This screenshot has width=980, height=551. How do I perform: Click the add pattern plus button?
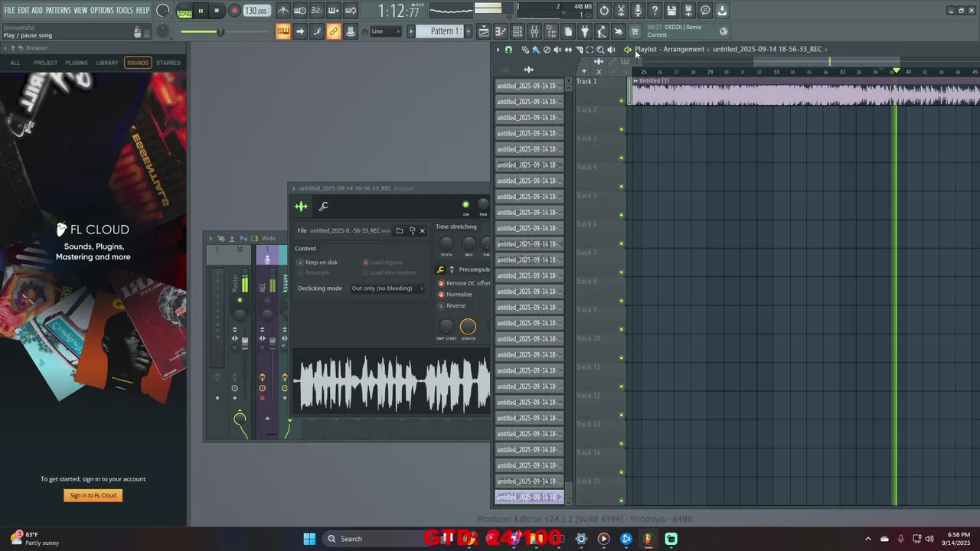pos(469,31)
